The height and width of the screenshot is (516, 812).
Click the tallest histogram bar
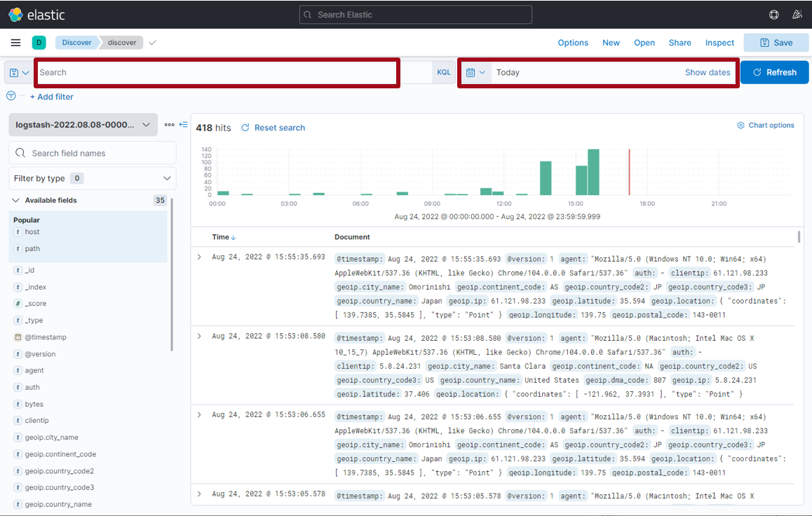tap(593, 172)
